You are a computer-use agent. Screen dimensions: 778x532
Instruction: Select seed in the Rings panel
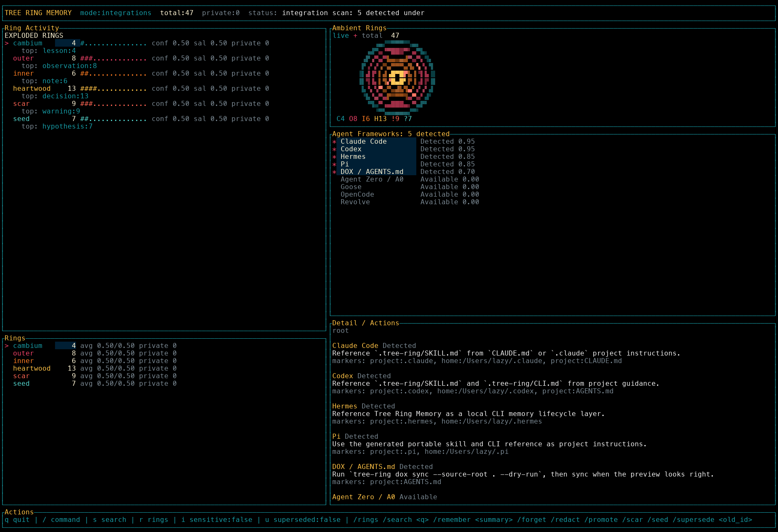[x=91, y=384]
